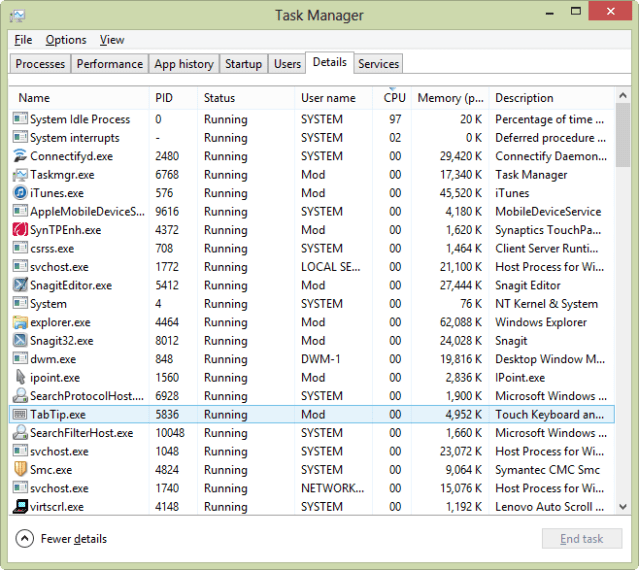
Task: Switch to the Services tab
Action: 378,64
